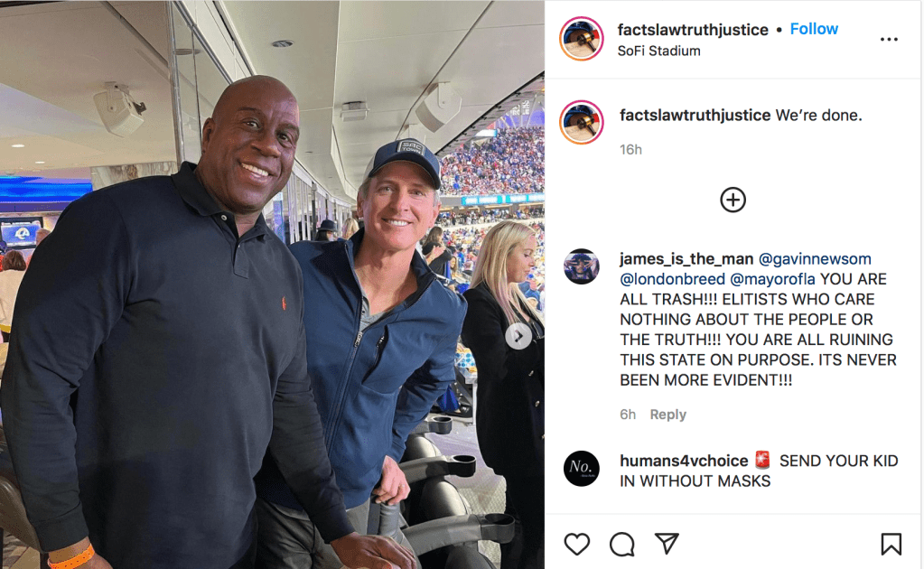This screenshot has width=924, height=569.
Task: Open factslawtruthjustice username in caption
Action: pos(695,115)
